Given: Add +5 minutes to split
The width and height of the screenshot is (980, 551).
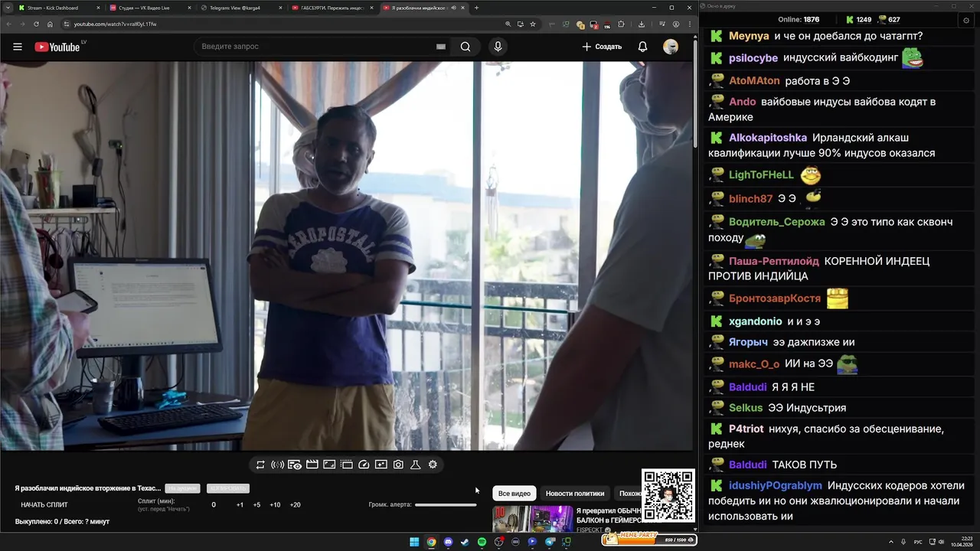Looking at the screenshot, I should (256, 505).
